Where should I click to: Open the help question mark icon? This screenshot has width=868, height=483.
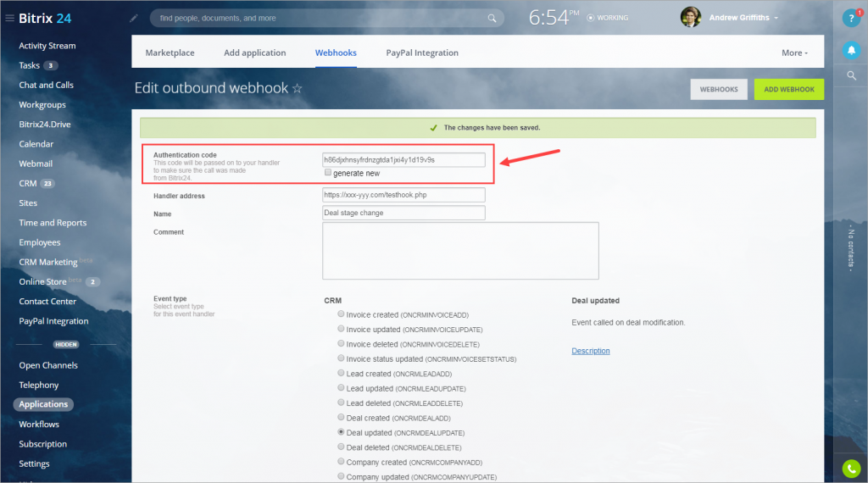(x=851, y=19)
